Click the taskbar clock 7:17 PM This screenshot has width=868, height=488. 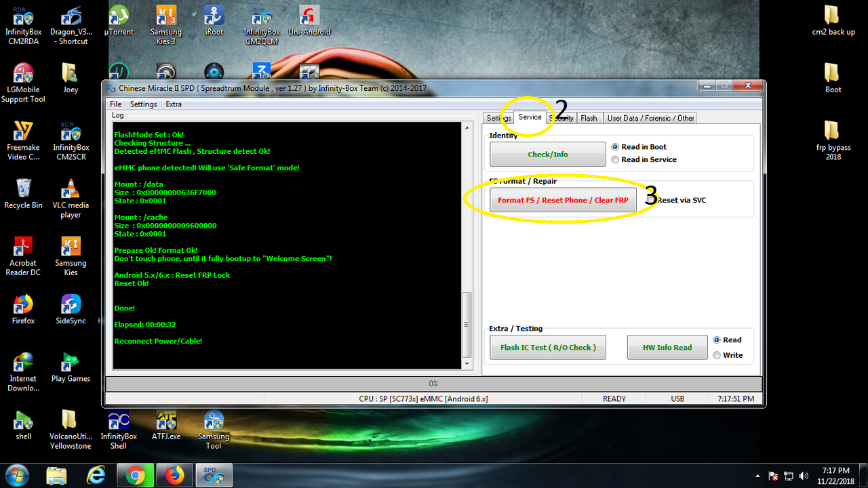tap(835, 475)
